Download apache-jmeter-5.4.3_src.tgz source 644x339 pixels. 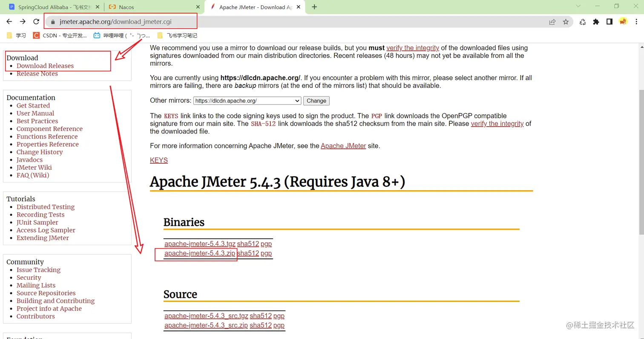[206, 316]
